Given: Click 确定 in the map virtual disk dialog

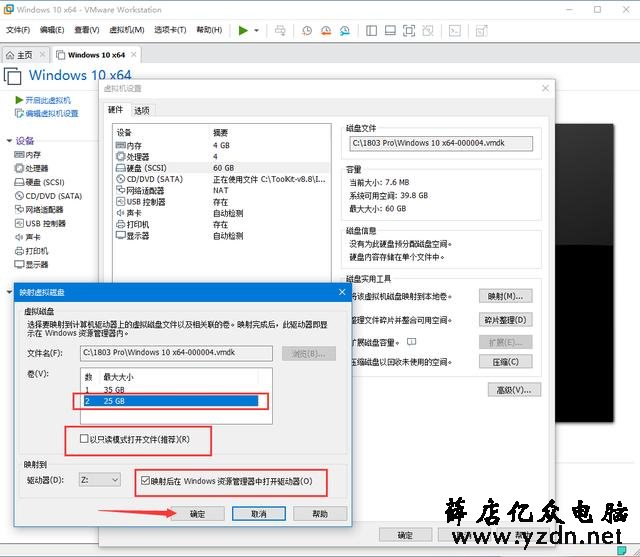Looking at the screenshot, I should point(198,514).
